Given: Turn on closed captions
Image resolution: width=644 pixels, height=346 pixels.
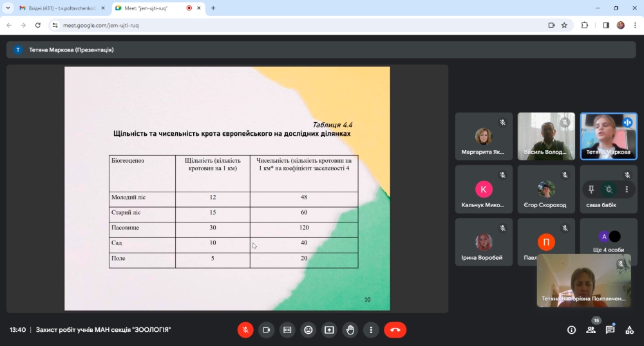Looking at the screenshot, I should click(x=287, y=330).
